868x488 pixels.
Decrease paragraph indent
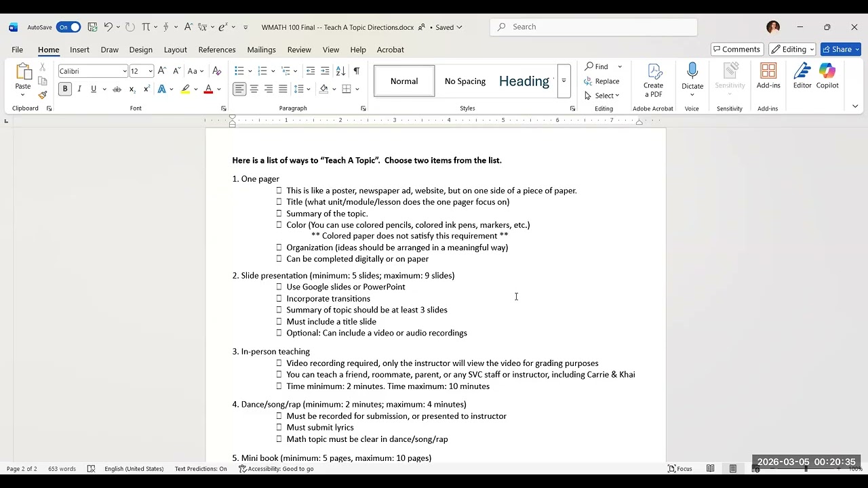(x=311, y=70)
